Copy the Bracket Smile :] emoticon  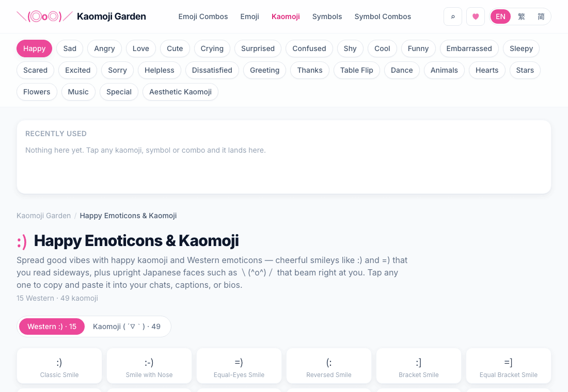[x=419, y=366]
